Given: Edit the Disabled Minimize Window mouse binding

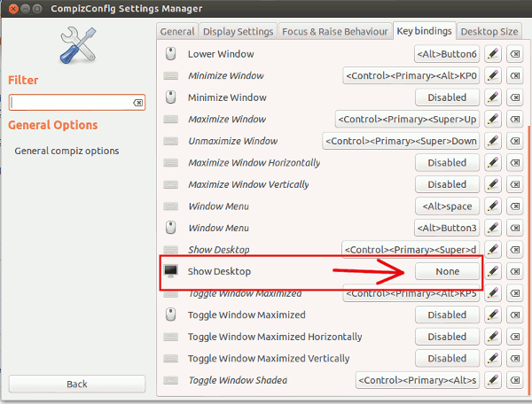Looking at the screenshot, I should point(493,97).
